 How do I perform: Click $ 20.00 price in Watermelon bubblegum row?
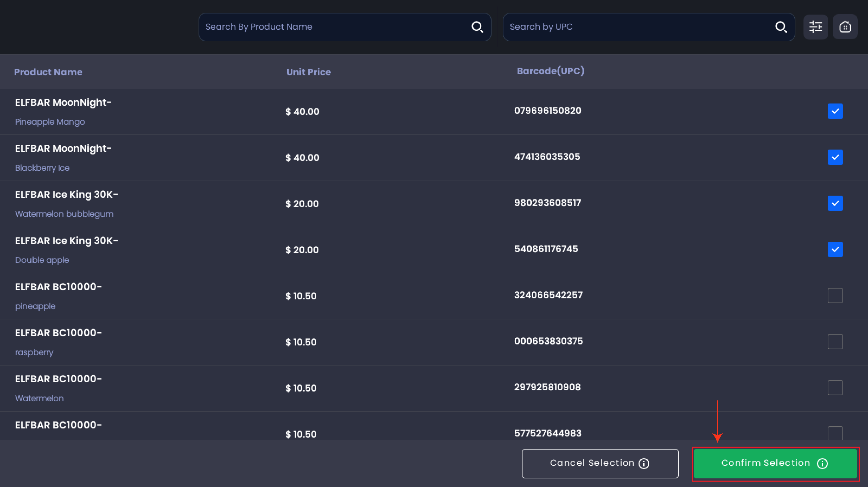(302, 204)
